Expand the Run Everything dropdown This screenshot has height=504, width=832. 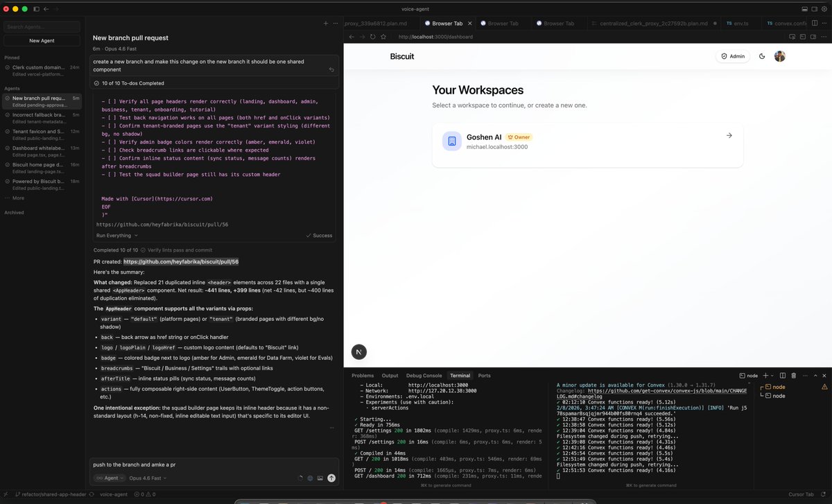pos(116,236)
